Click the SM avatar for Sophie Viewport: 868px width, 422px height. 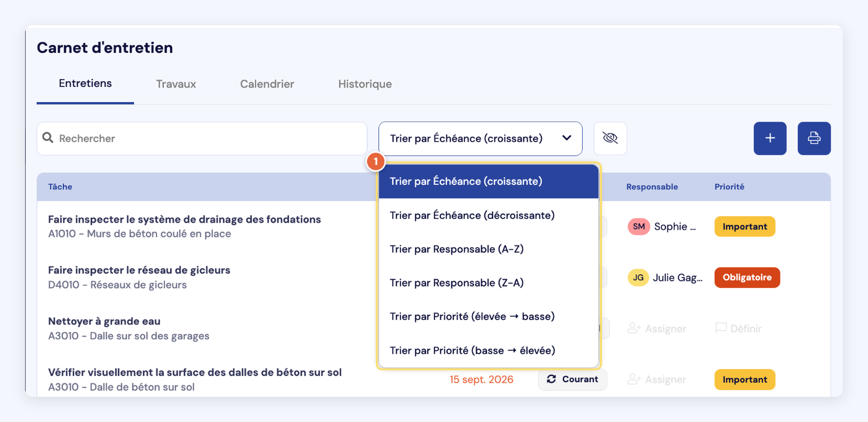click(x=639, y=227)
